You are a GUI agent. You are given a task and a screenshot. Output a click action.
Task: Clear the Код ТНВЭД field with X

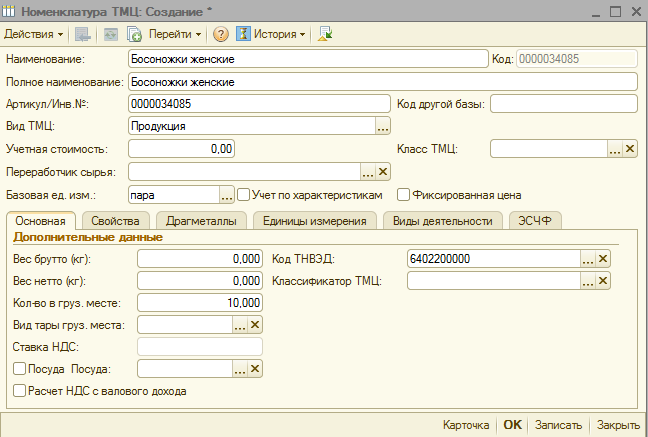(x=603, y=258)
